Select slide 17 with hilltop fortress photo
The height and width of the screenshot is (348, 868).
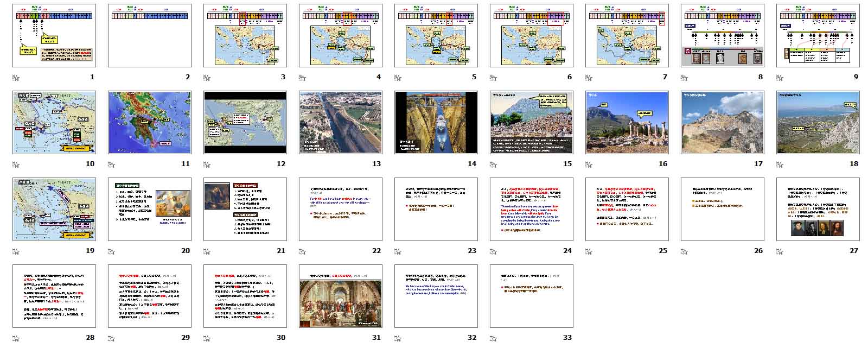pyautogui.click(x=723, y=123)
